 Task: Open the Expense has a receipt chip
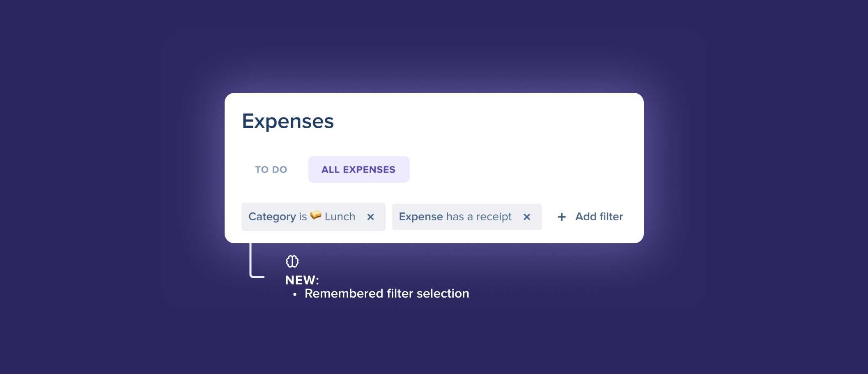tap(456, 217)
